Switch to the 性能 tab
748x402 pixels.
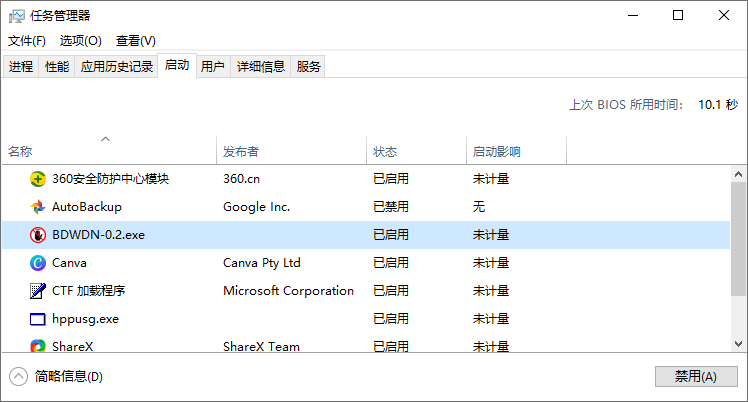point(57,67)
